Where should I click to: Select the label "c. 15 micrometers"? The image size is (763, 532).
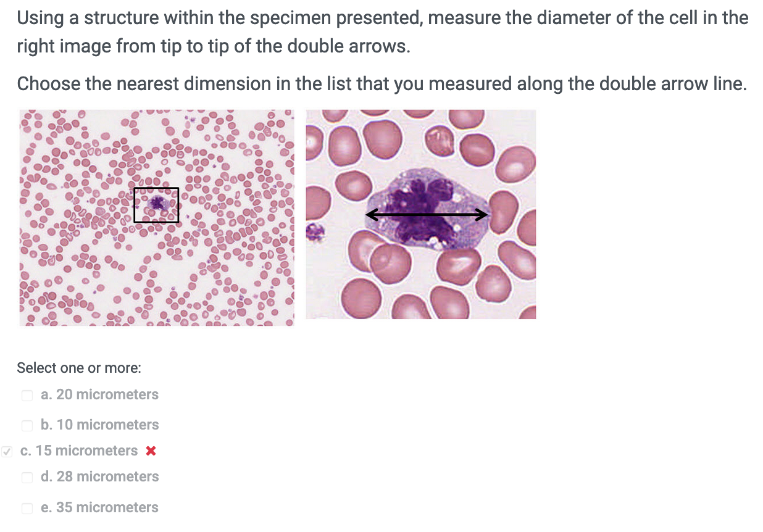[78, 451]
